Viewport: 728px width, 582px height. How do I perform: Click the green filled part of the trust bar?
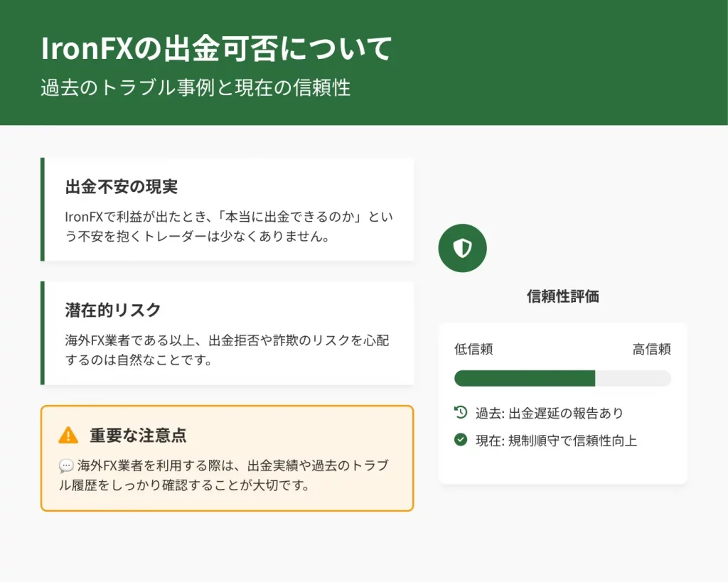(x=524, y=378)
